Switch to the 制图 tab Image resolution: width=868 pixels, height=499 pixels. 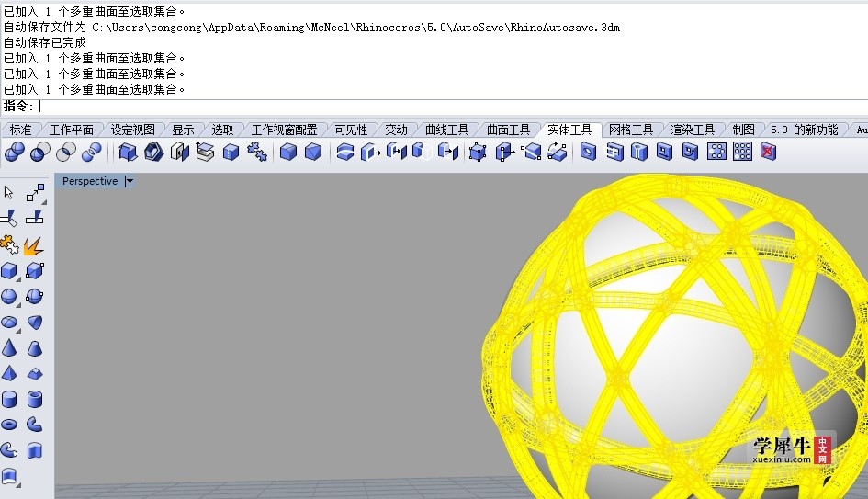pyautogui.click(x=743, y=130)
